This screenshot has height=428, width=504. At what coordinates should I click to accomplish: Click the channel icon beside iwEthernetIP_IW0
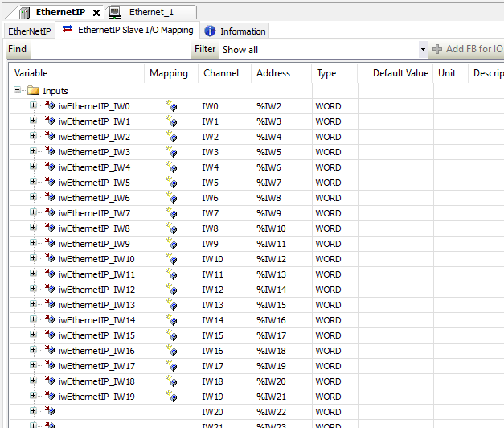click(50, 105)
